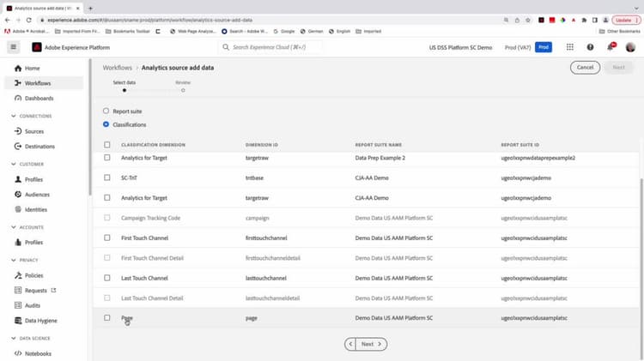Click the Data Hygiene sidebar icon
Viewport: 644px width, 361px height.
(18, 321)
